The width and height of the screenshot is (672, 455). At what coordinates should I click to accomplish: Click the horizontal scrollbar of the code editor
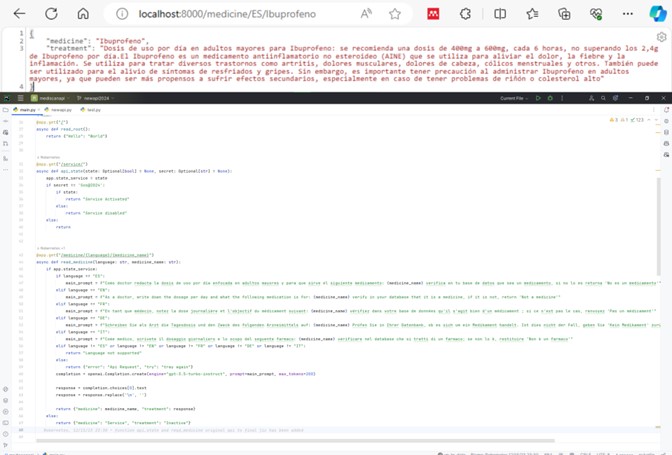pos(295,440)
